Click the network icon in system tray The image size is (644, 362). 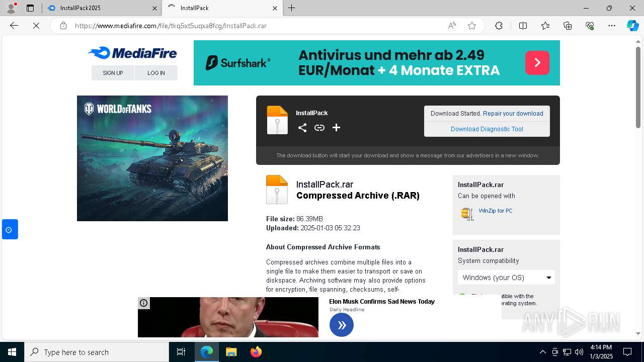[567, 352]
